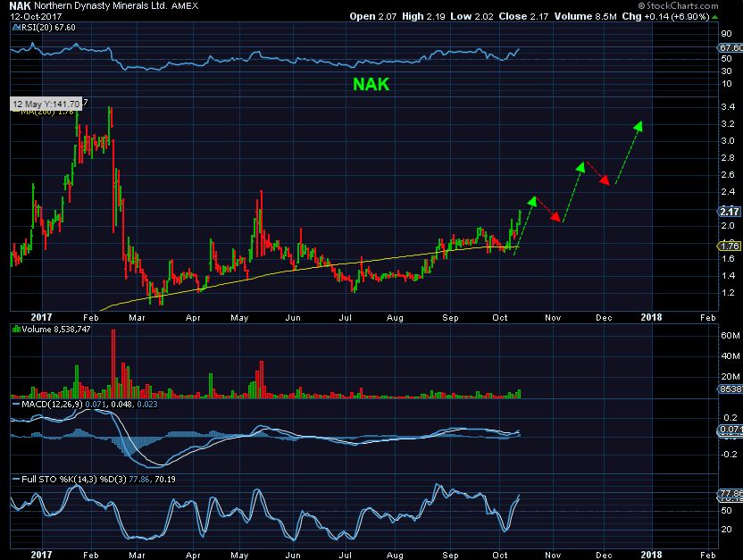Click the green up-triangle beside the Chg value
The width and height of the screenshot is (743, 560).
pos(715,17)
